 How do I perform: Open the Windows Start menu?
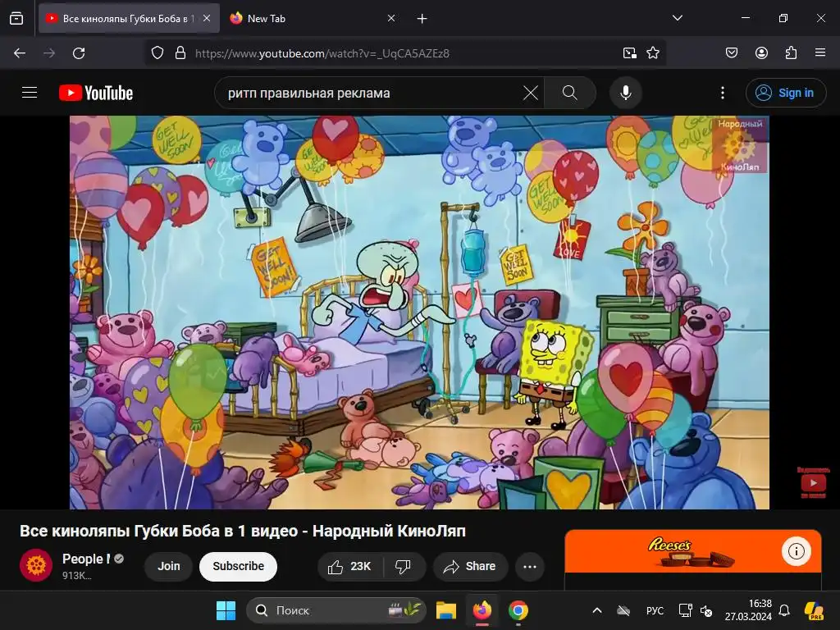(x=226, y=610)
